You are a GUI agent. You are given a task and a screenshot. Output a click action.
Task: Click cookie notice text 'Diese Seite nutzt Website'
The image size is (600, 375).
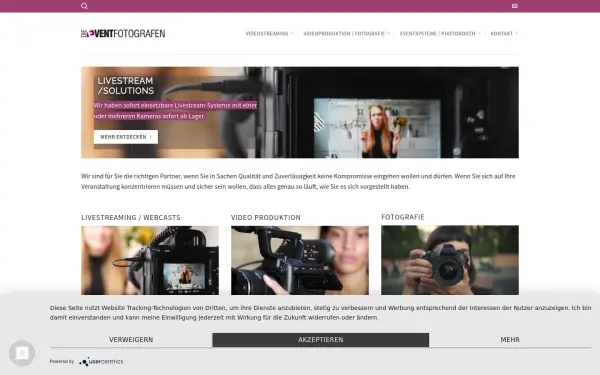[320, 313]
